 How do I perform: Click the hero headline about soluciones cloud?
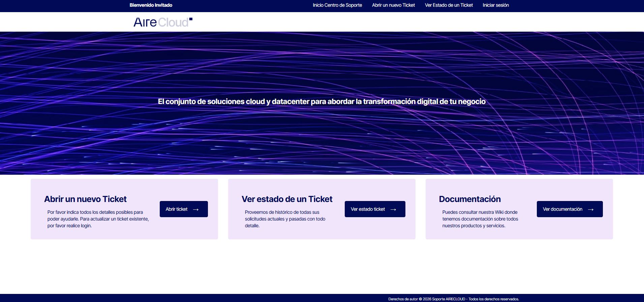pyautogui.click(x=322, y=101)
